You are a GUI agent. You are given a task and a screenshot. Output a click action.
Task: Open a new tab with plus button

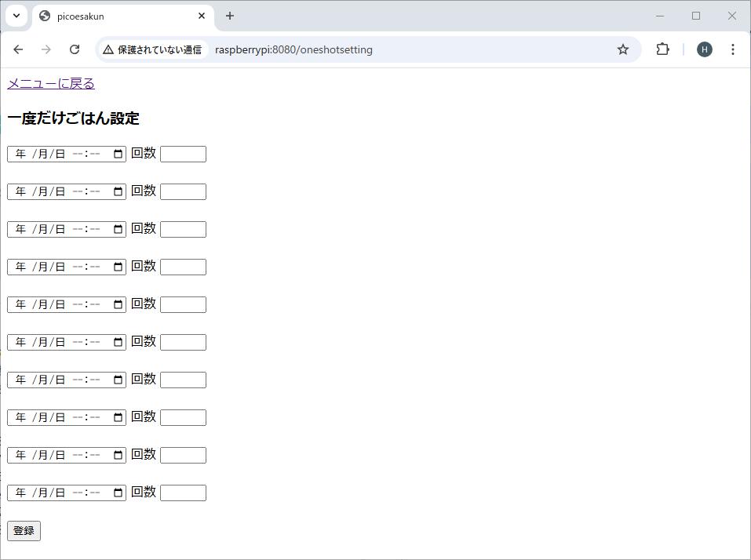[229, 16]
